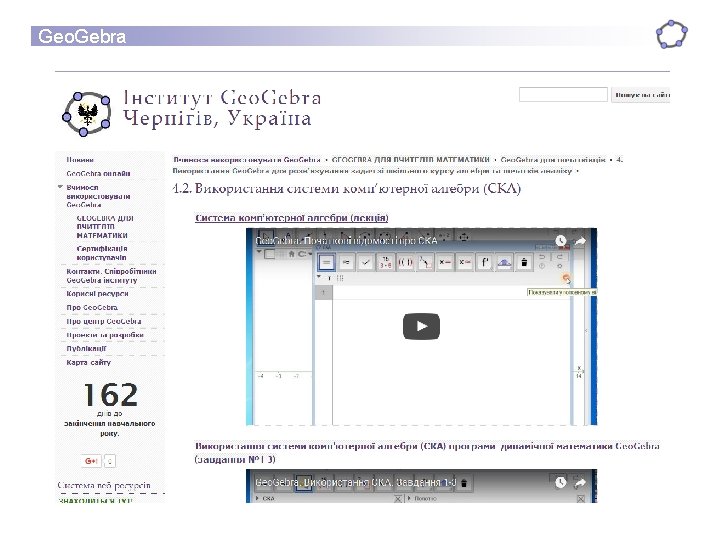Click the Google+ count box
Image resolution: width=720 pixels, height=540 pixels.
[110, 461]
